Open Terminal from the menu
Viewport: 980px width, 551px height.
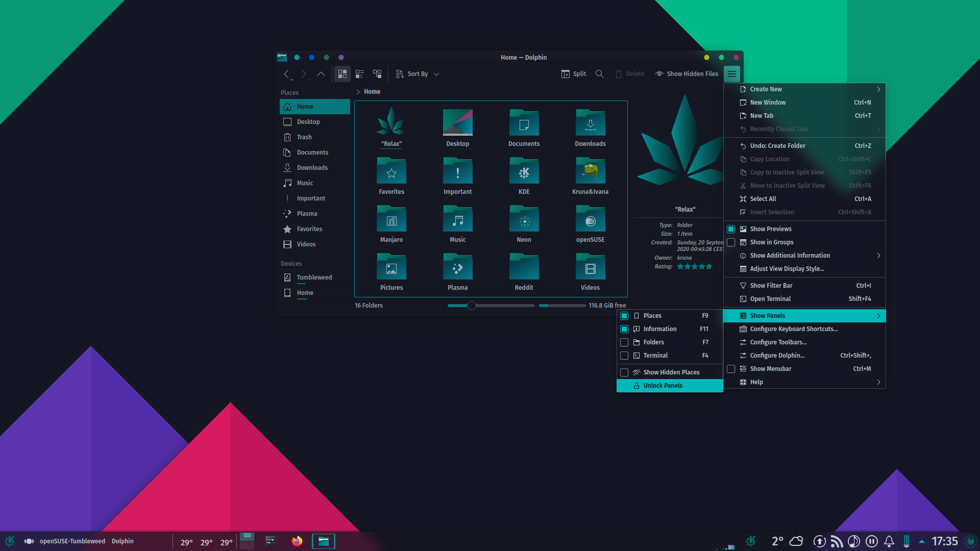(804, 299)
